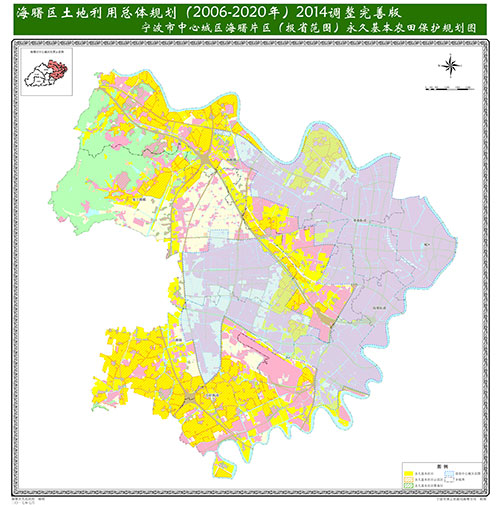Click the 永久基本农田保护规划图 subtitle line

pos(309,28)
